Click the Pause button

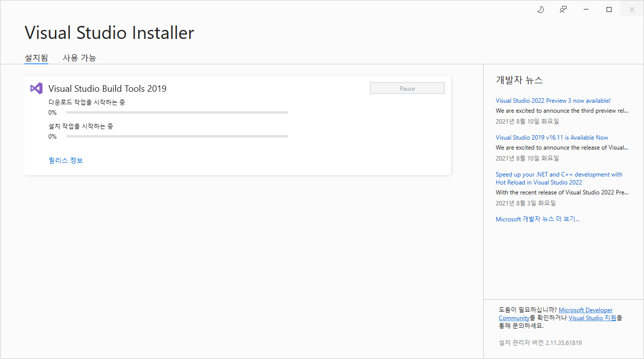407,88
